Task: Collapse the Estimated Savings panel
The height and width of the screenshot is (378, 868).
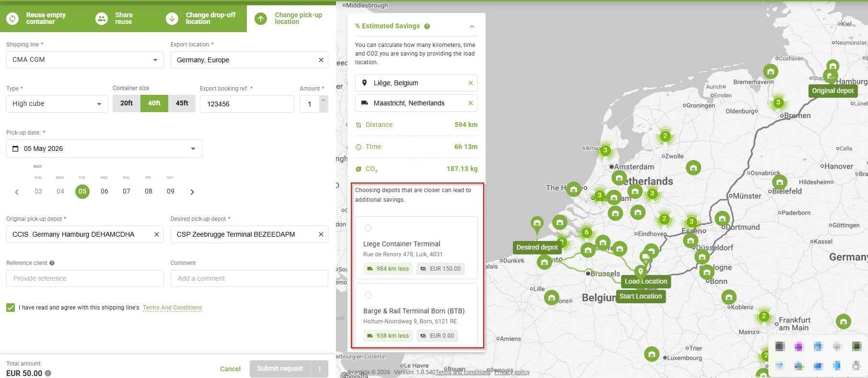Action: [472, 26]
